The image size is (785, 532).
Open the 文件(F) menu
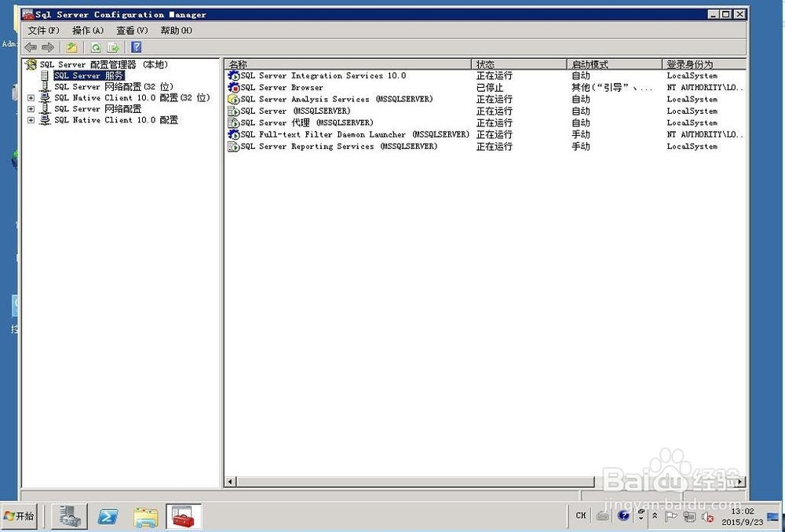tap(43, 31)
